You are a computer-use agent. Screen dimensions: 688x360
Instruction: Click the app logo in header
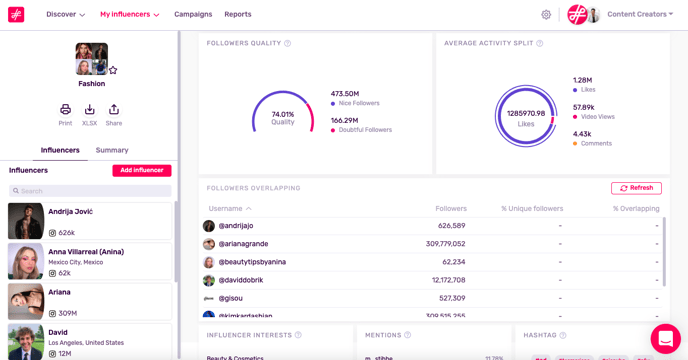pos(16,14)
